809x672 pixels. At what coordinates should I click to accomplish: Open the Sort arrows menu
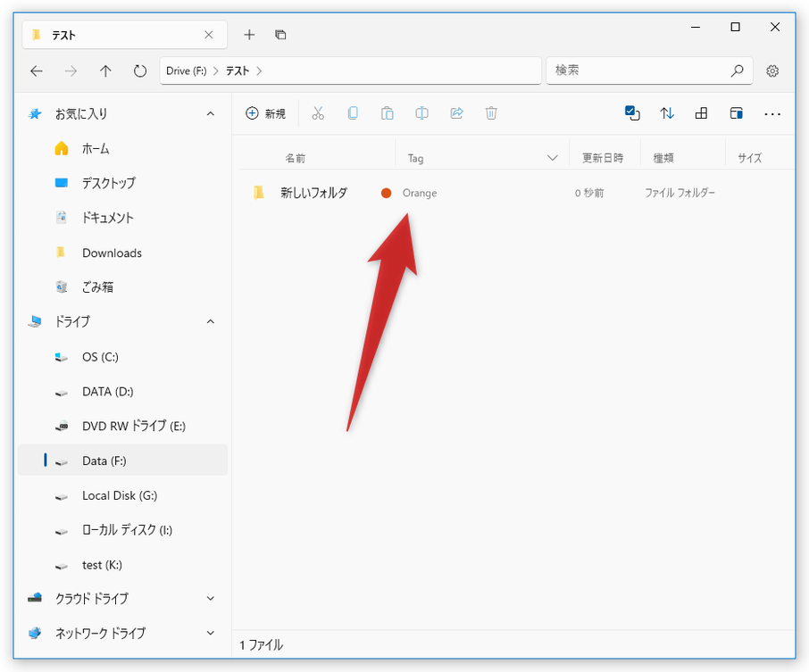667,113
